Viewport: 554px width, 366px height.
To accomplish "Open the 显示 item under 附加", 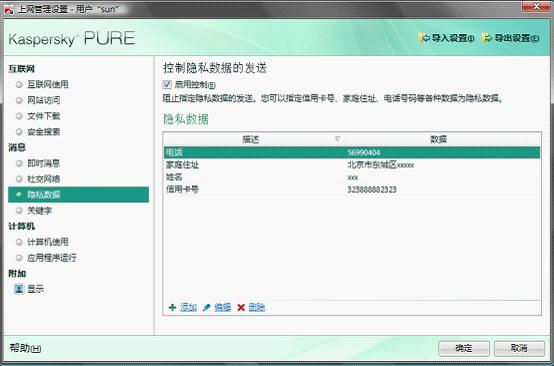I will pos(36,289).
